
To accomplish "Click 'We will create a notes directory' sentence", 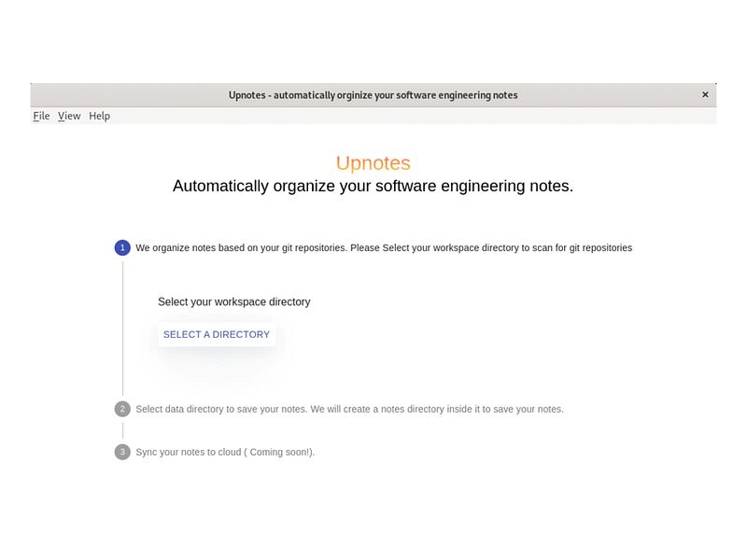I will [x=437, y=409].
